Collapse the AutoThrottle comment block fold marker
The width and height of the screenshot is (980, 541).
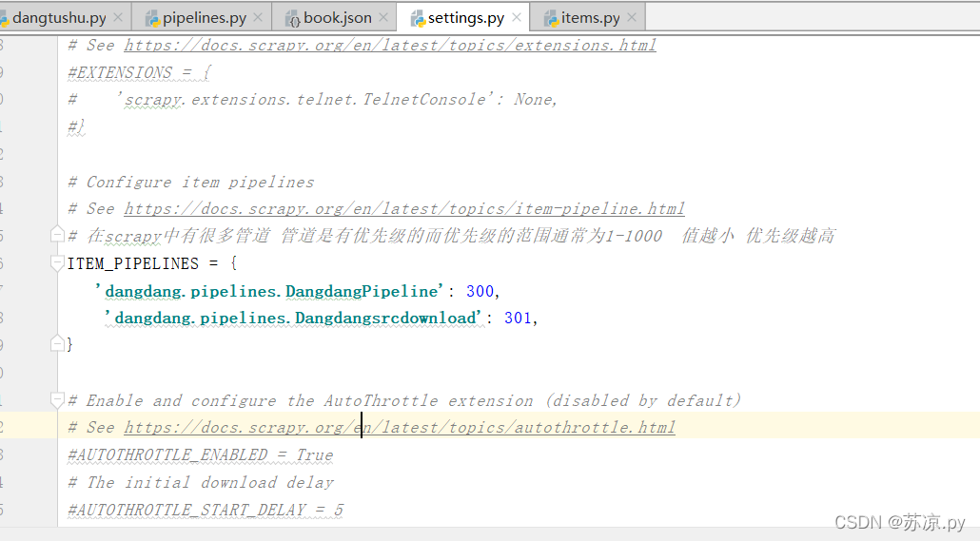[57, 400]
